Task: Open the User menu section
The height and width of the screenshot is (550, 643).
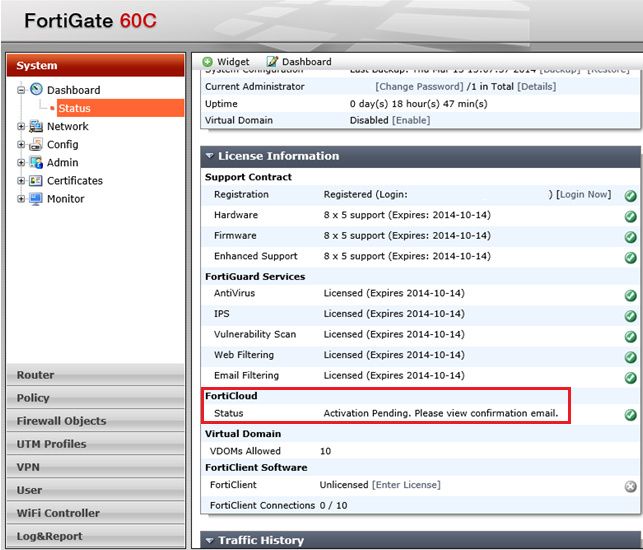Action: tap(96, 490)
